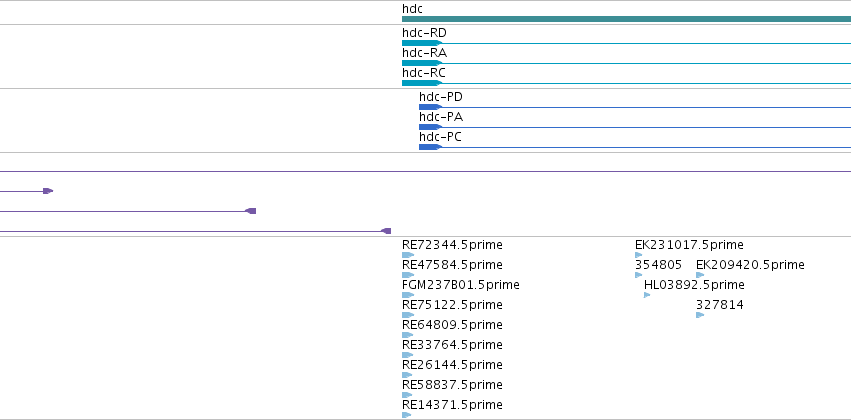This screenshot has width=851, height=420.
Task: Select the hdc-PD protein feature
Action: point(430,107)
